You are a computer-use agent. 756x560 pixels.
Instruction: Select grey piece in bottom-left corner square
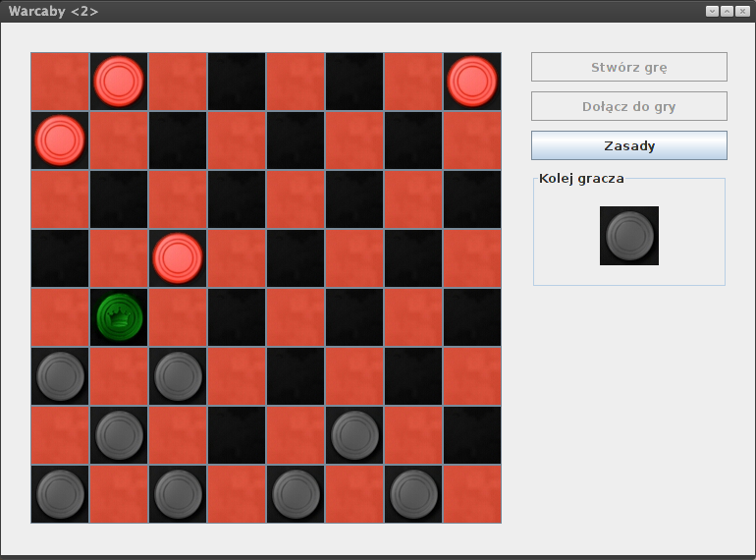click(x=60, y=494)
